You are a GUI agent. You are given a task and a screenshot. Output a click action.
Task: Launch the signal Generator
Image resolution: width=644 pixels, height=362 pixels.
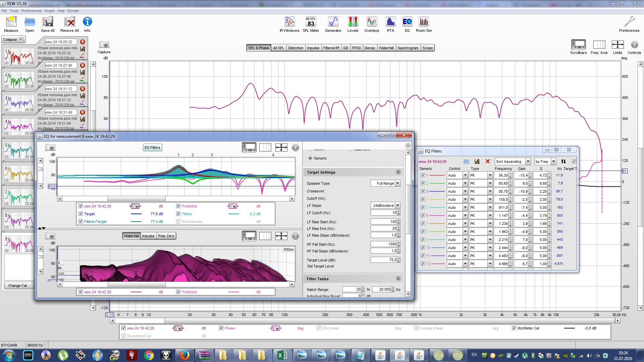click(333, 22)
